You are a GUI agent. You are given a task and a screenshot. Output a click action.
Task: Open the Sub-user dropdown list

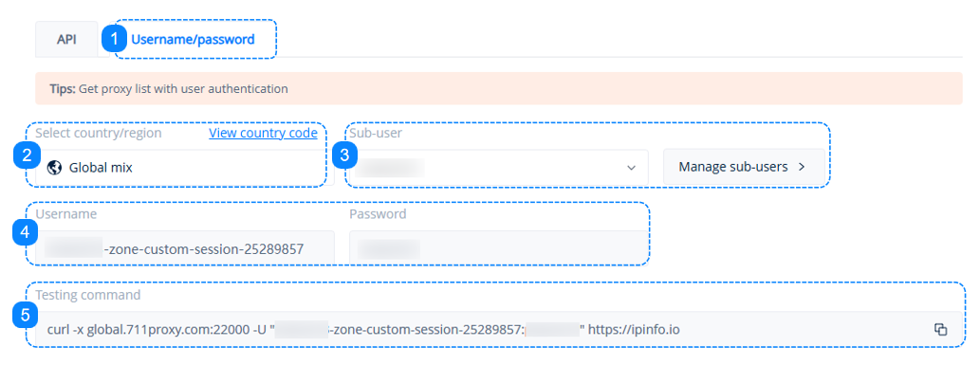pos(498,167)
